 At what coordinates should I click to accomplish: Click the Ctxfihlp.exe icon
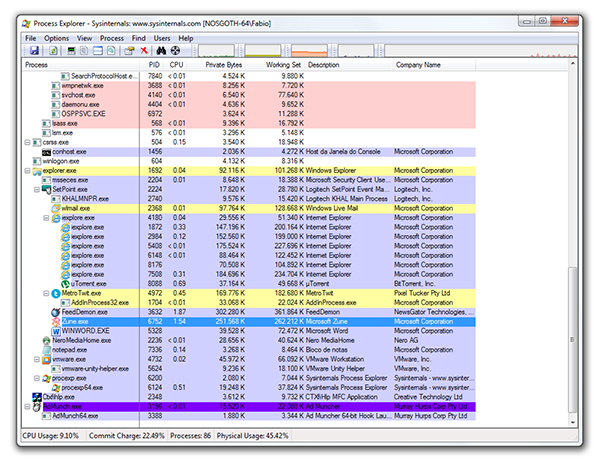point(37,397)
